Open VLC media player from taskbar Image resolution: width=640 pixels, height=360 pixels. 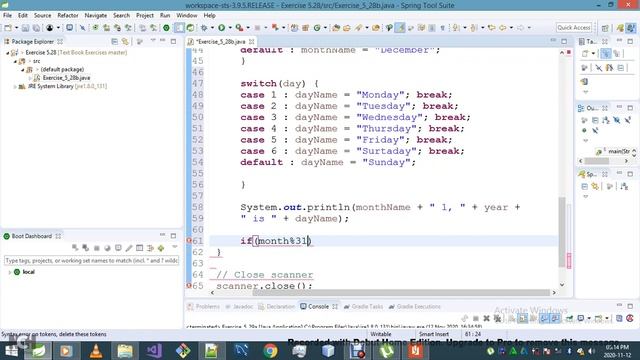pyautogui.click(x=96, y=351)
